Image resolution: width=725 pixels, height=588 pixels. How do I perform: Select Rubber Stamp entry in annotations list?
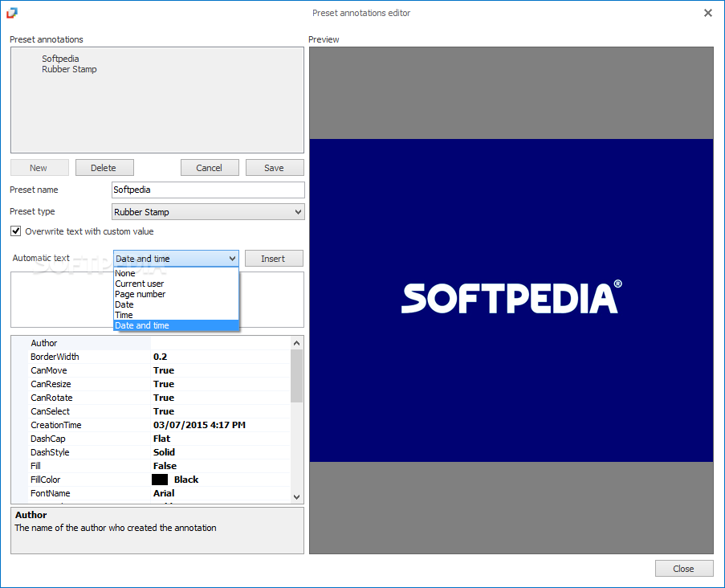69,69
